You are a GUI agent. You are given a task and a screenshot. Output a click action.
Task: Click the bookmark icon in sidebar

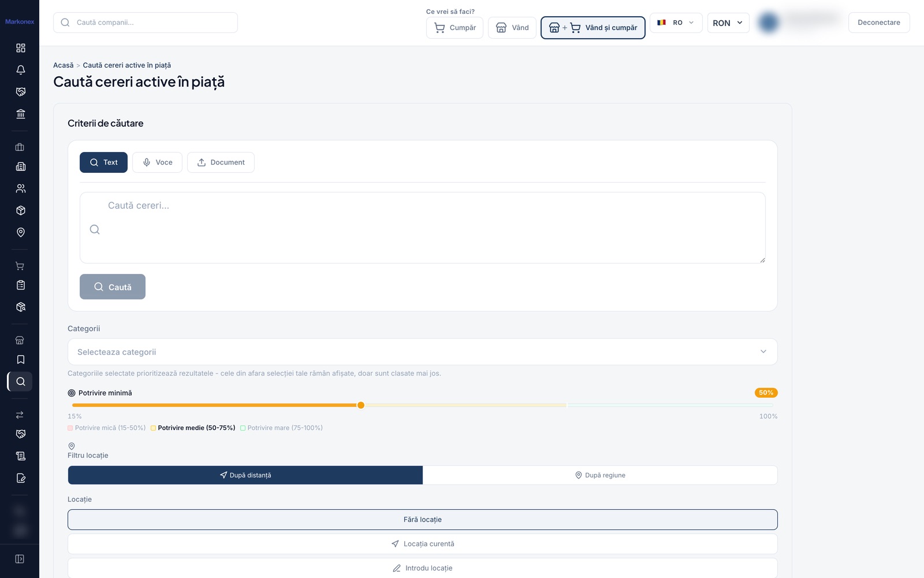pyautogui.click(x=21, y=360)
